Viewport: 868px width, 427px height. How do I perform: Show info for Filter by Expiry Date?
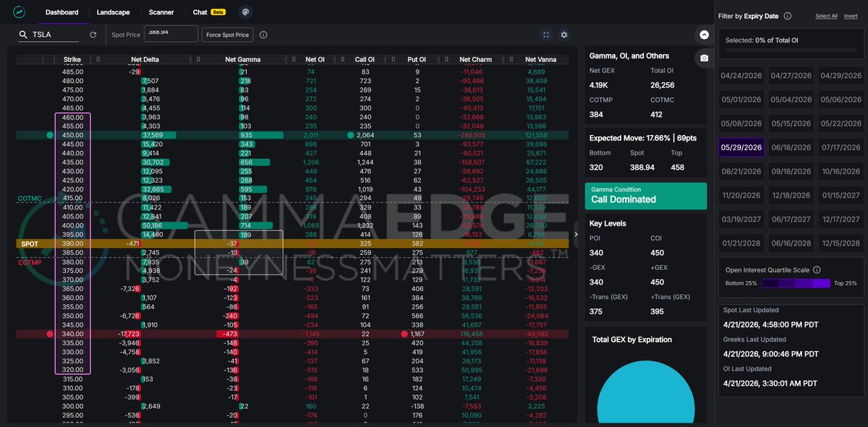787,16
